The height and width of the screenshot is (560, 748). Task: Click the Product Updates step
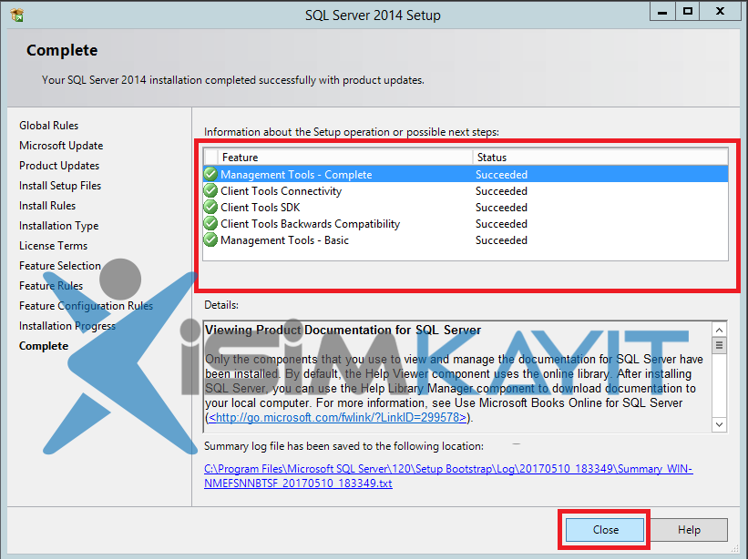point(59,166)
